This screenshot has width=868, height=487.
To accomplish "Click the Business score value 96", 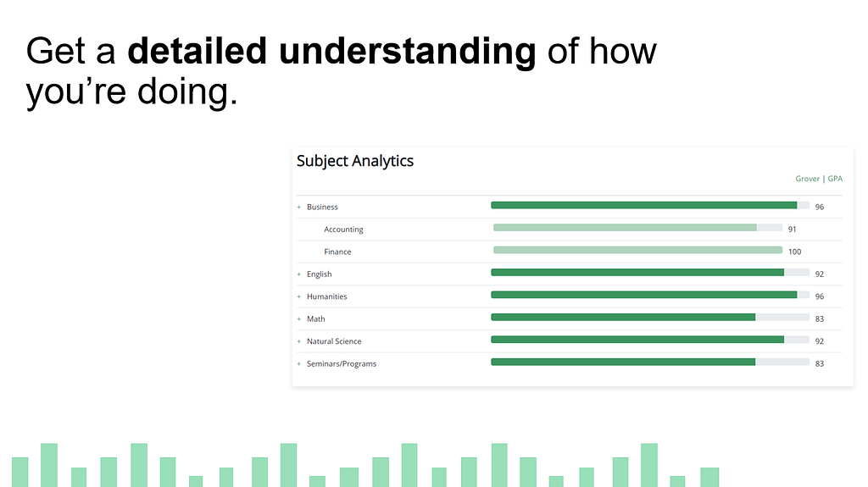I will click(x=819, y=207).
